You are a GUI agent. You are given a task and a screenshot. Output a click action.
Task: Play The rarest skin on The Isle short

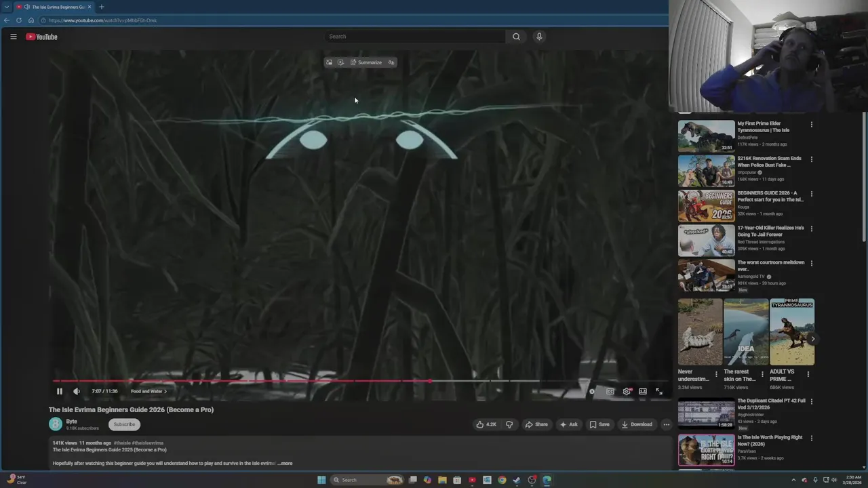(x=746, y=332)
